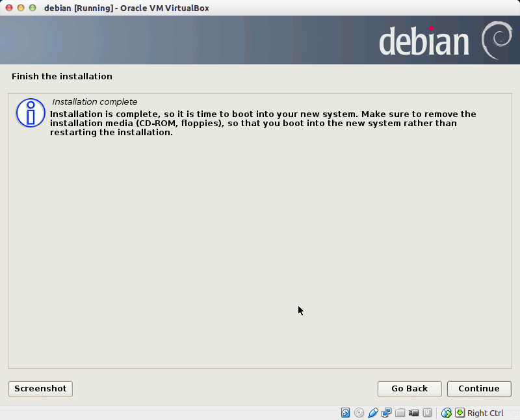Open the hard disk activity indicator
520x420 pixels.
coord(345,413)
